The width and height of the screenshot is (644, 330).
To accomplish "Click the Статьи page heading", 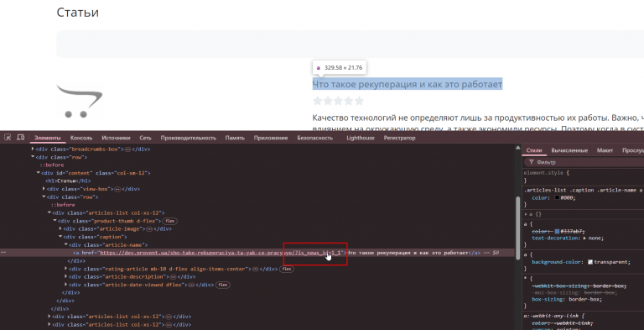I will coord(78,12).
